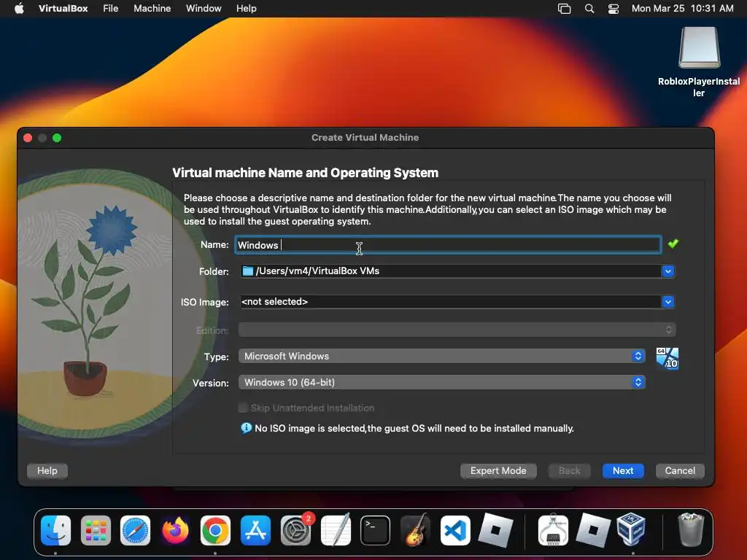
Task: Select the RobloxPlayerInstaller desktop drive icon
Action: click(699, 47)
